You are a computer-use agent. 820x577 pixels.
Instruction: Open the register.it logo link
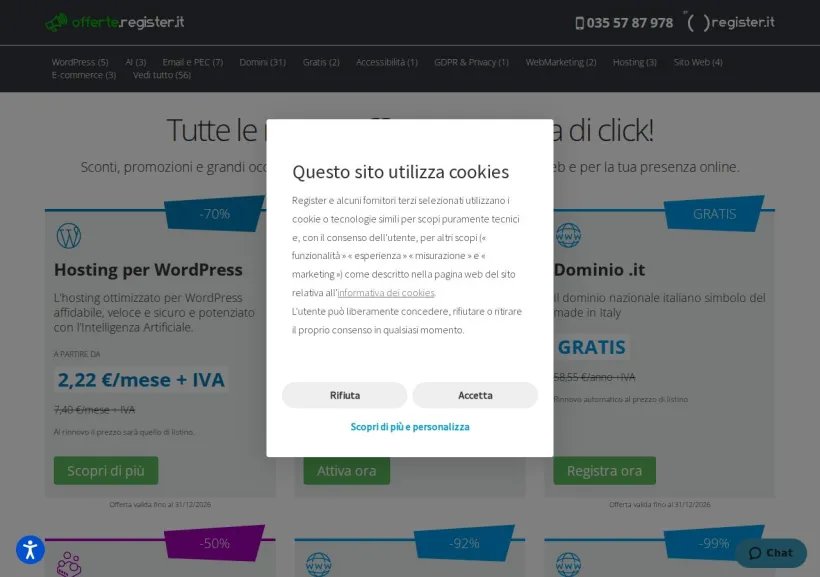click(x=730, y=22)
